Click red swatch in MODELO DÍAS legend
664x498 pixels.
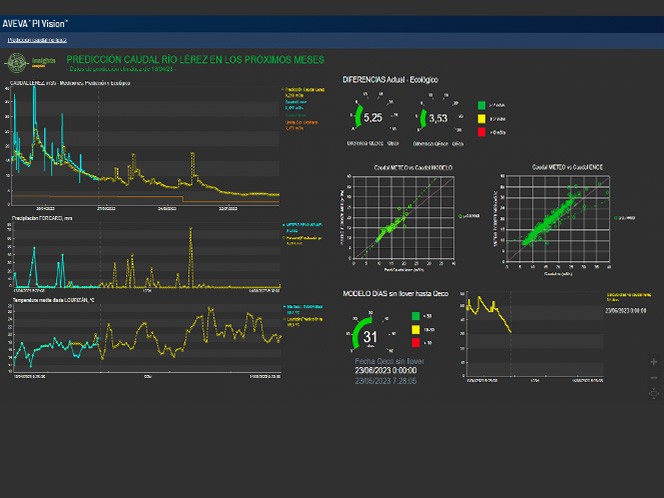[414, 341]
